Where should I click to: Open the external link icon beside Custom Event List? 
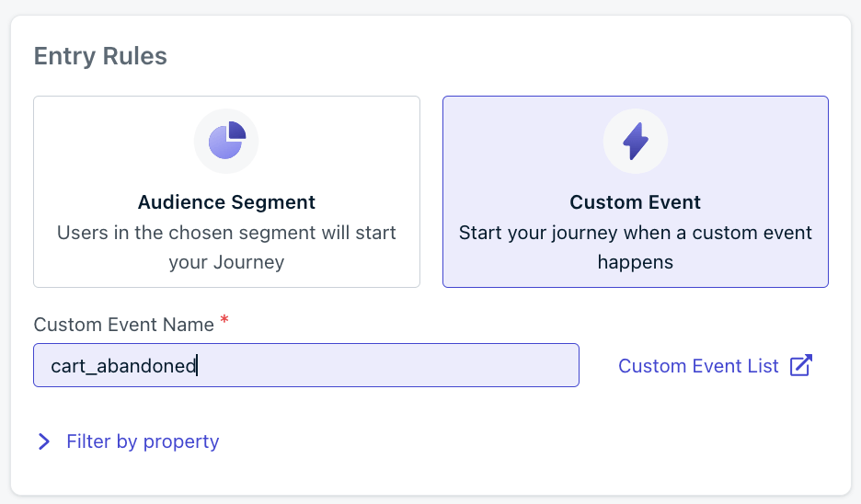click(800, 366)
